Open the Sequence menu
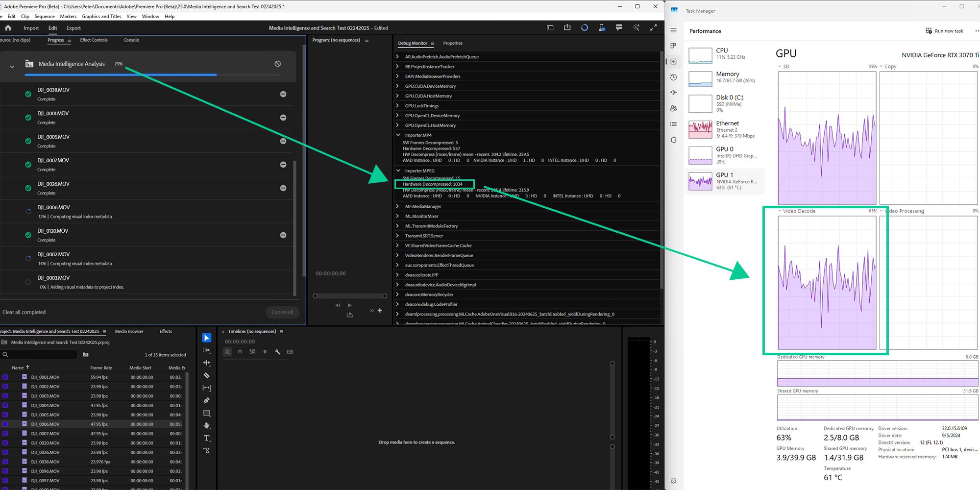 [x=45, y=16]
